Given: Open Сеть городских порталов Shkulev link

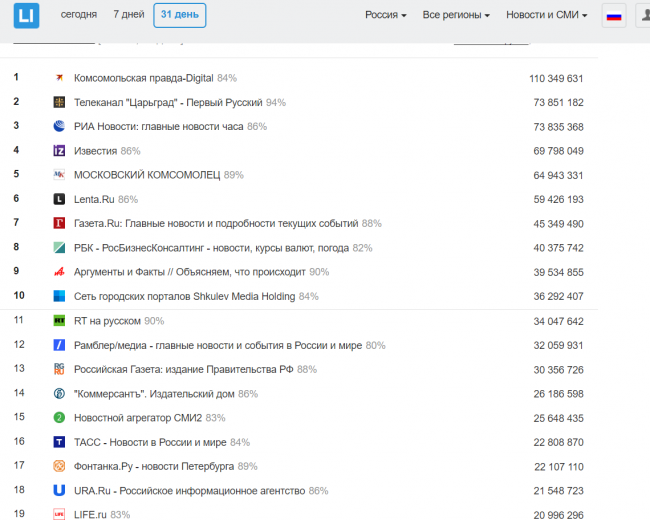Looking at the screenshot, I should click(184, 296).
